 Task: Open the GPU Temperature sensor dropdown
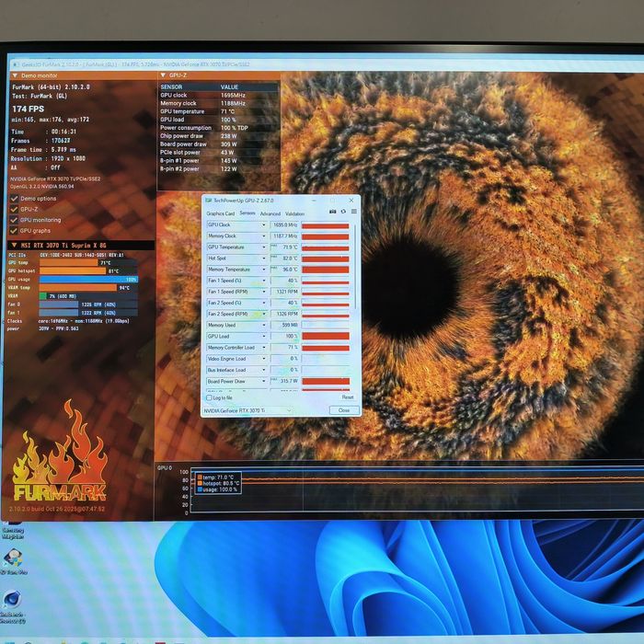[264, 247]
